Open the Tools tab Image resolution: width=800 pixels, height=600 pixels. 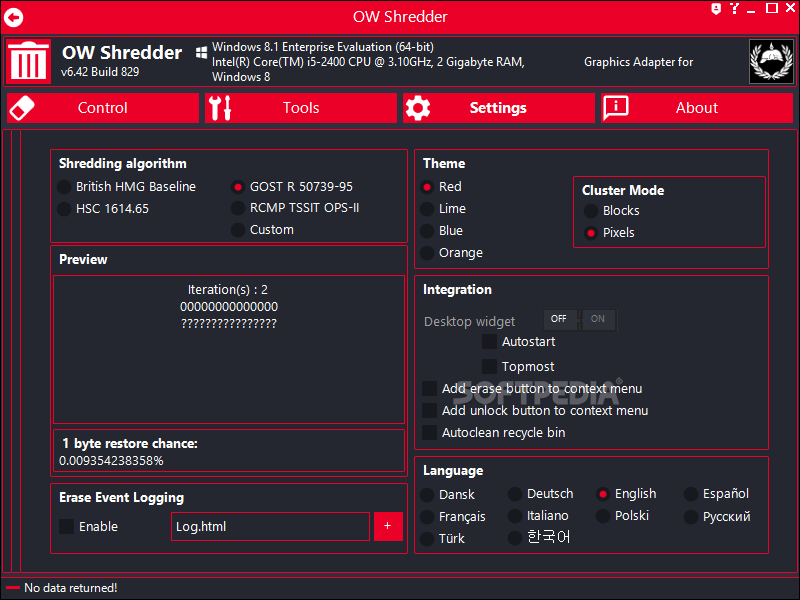pyautogui.click(x=301, y=108)
